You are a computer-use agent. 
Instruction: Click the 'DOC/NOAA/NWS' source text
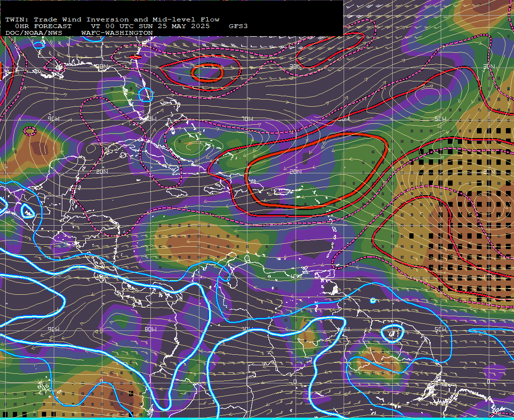point(33,33)
